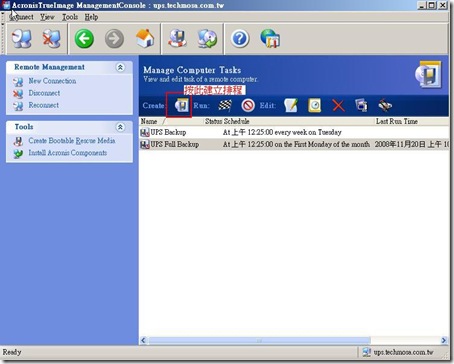Edit the task with the pencil note icon
This screenshot has height=364, width=454.
(291, 106)
